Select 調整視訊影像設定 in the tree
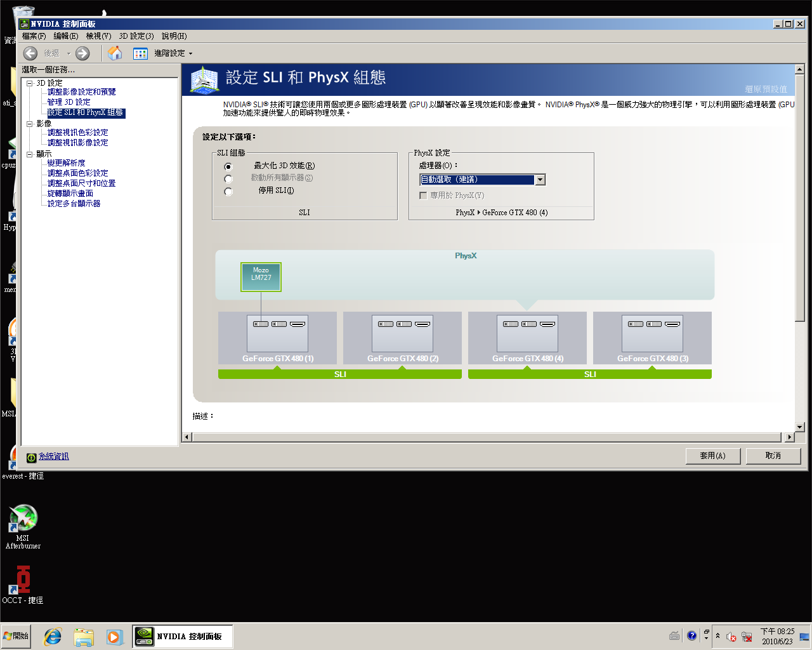The height and width of the screenshot is (650, 812). point(78,143)
